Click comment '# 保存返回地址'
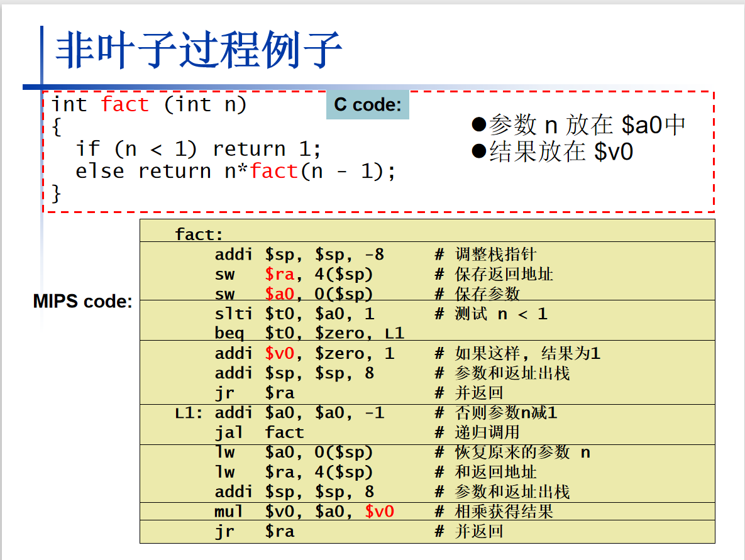The image size is (745, 560). [x=494, y=275]
